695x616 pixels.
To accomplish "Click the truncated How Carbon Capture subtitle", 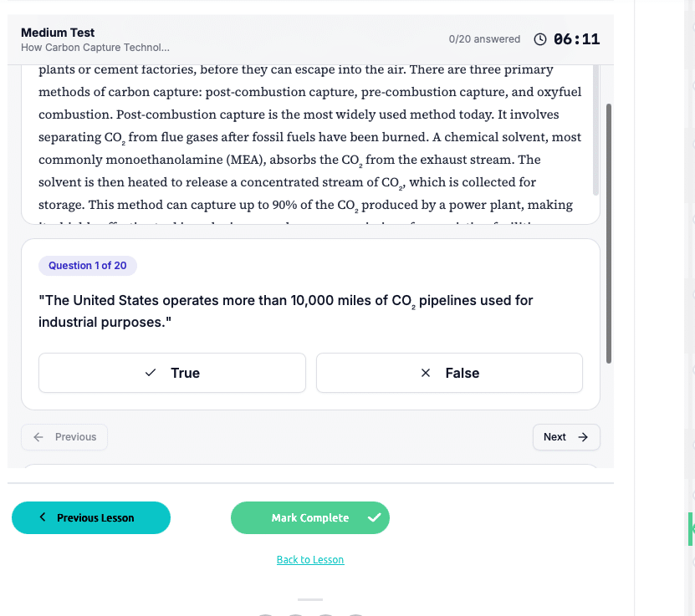I will pyautogui.click(x=95, y=48).
